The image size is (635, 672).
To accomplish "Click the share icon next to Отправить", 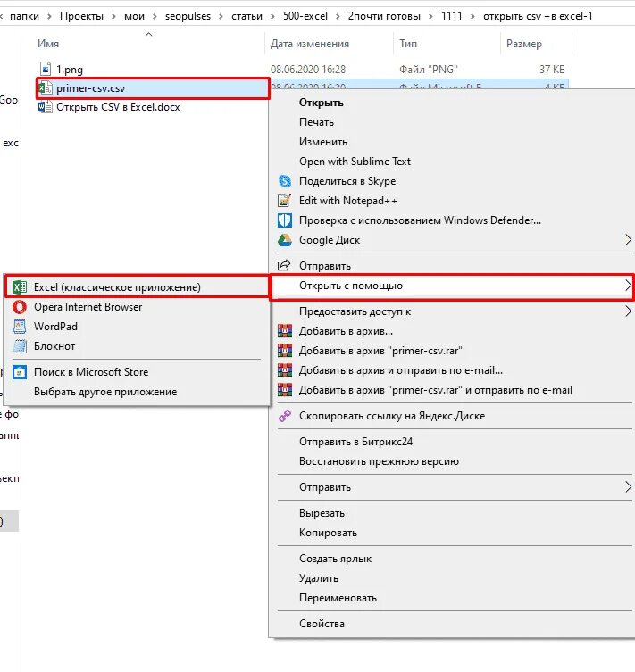I will pyautogui.click(x=284, y=266).
